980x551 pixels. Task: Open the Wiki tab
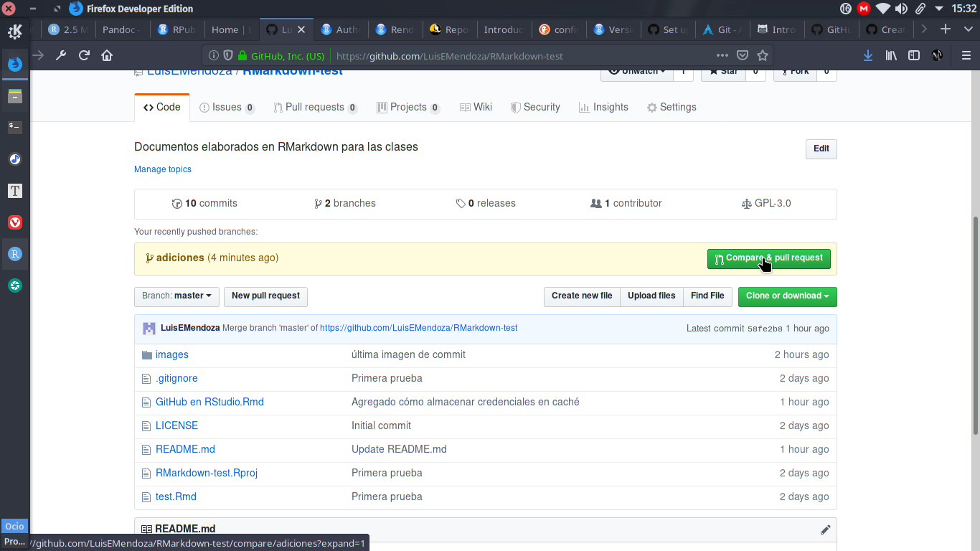pos(476,107)
